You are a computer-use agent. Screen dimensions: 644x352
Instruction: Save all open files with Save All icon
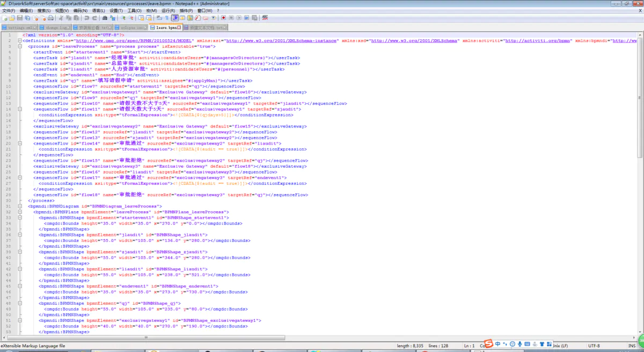click(27, 18)
